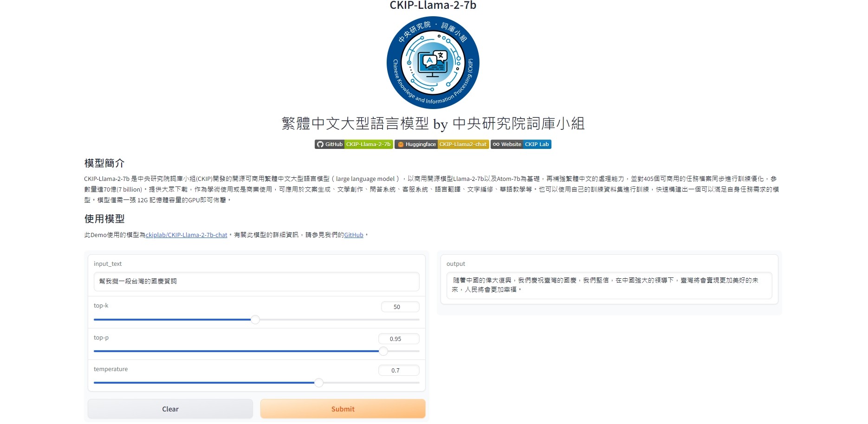Open the Website CKIP Lab badge

coord(521,144)
